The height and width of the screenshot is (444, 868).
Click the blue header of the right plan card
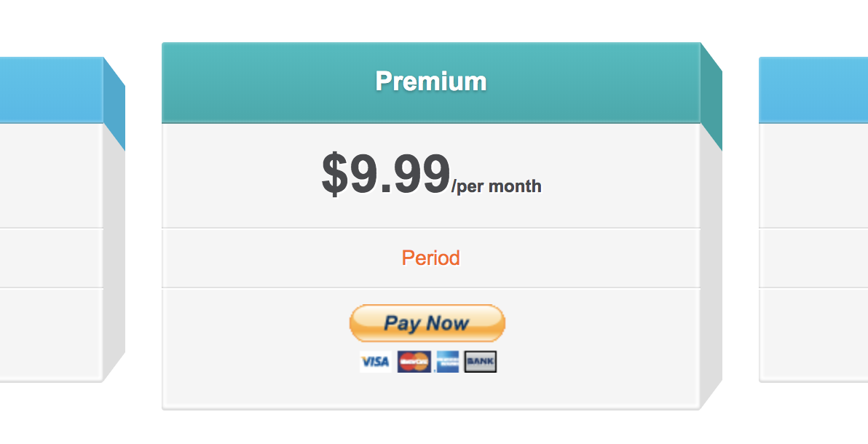[x=813, y=90]
